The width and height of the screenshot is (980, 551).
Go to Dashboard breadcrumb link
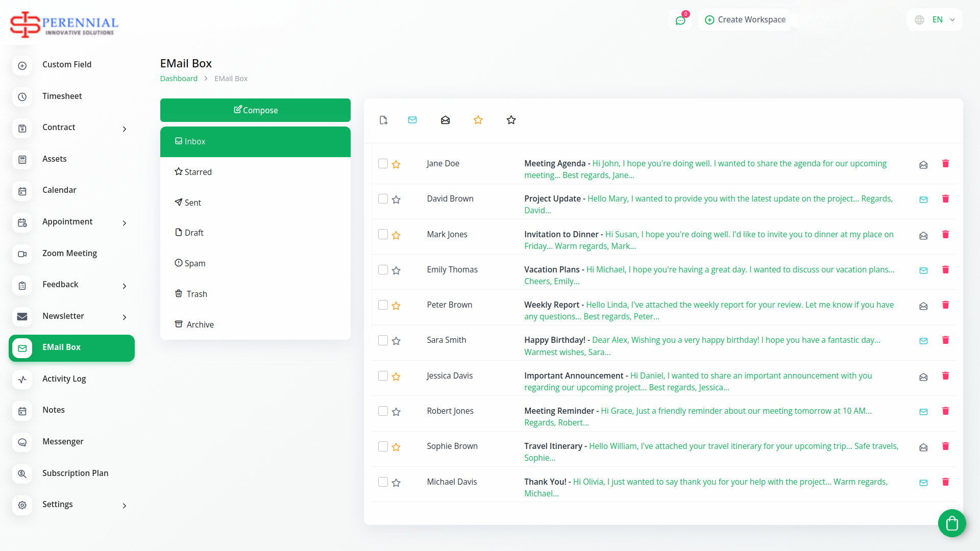tap(179, 79)
